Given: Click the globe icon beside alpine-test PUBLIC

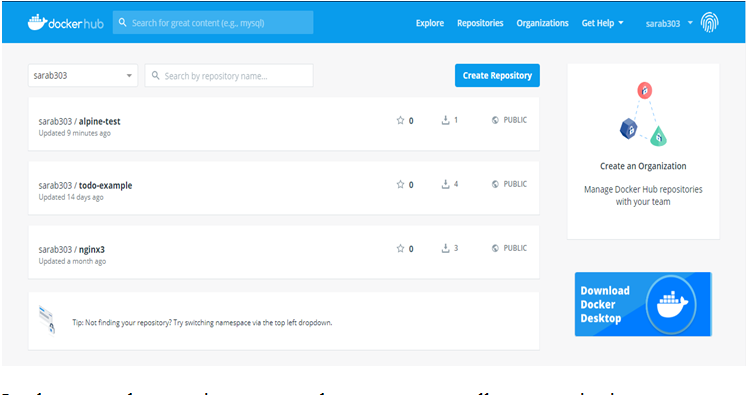Looking at the screenshot, I should coord(495,120).
